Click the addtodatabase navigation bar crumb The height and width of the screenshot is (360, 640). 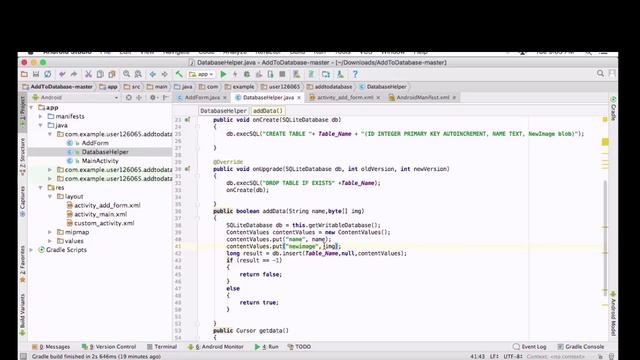coord(329,87)
